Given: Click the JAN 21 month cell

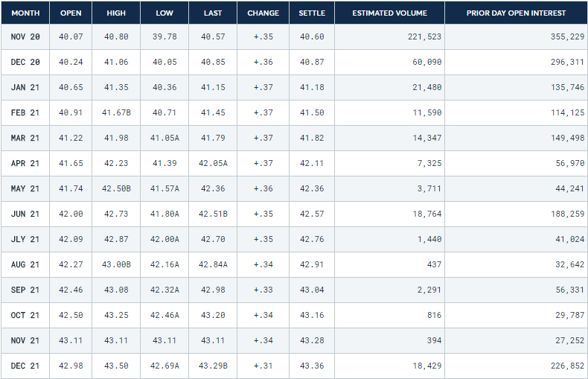Looking at the screenshot, I should [25, 88].
